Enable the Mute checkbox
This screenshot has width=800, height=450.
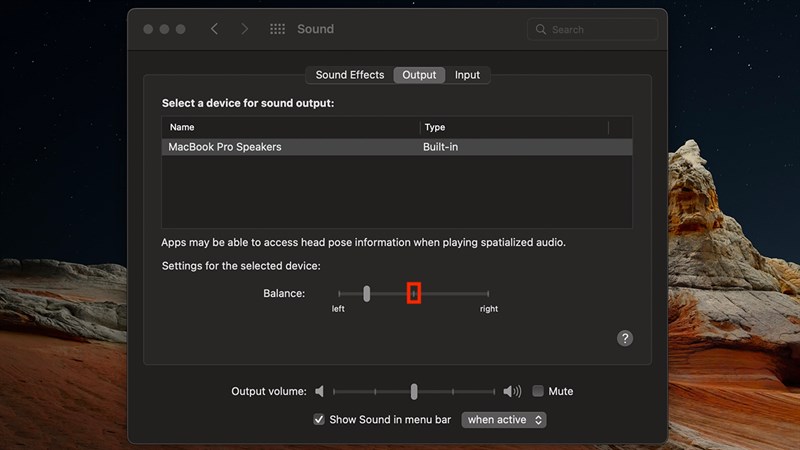[x=538, y=392]
